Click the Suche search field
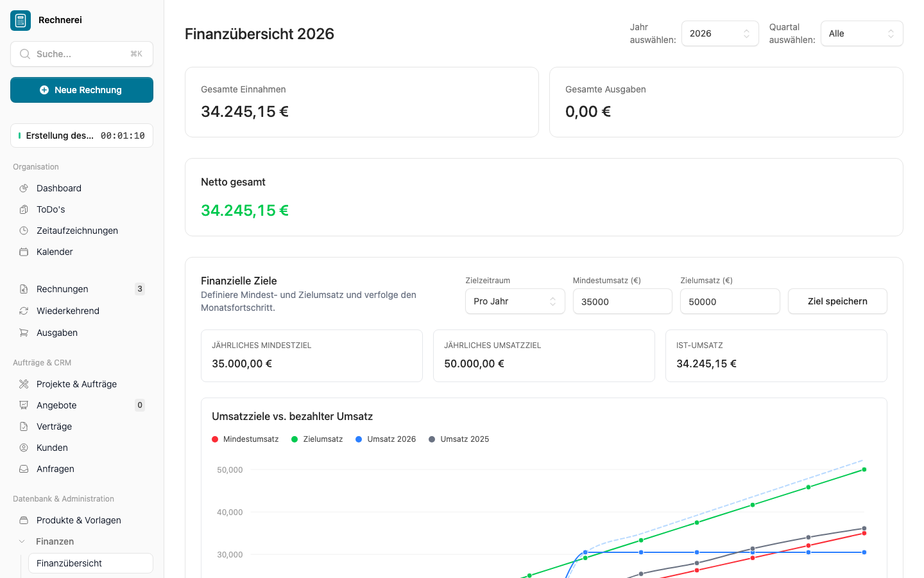The height and width of the screenshot is (578, 924). click(81, 54)
